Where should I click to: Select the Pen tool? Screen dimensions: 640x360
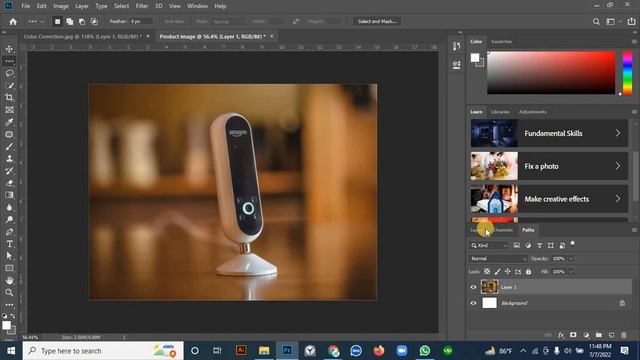click(9, 232)
